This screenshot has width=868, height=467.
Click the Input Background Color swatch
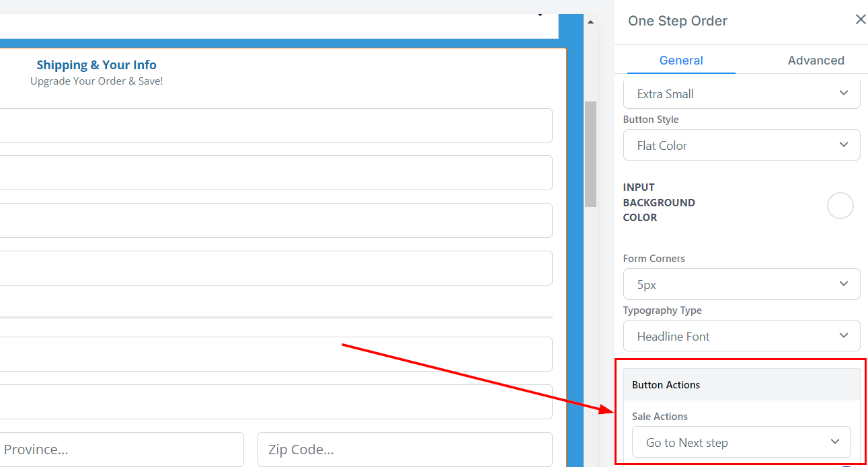coord(840,206)
